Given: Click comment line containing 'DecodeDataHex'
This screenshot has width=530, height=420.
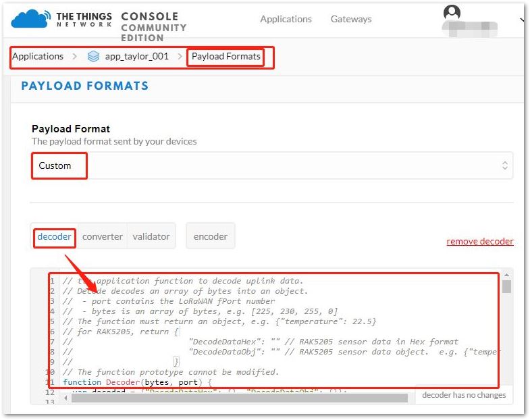Looking at the screenshot, I should 261,342.
